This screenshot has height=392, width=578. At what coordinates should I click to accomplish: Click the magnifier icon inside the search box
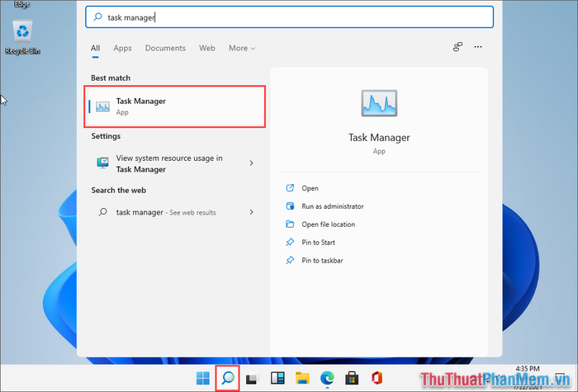coord(97,17)
